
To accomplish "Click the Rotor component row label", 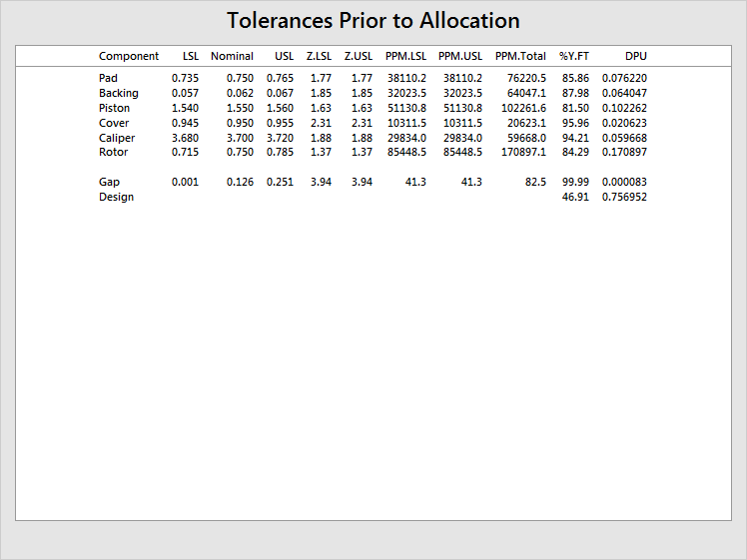I will 114,153.
